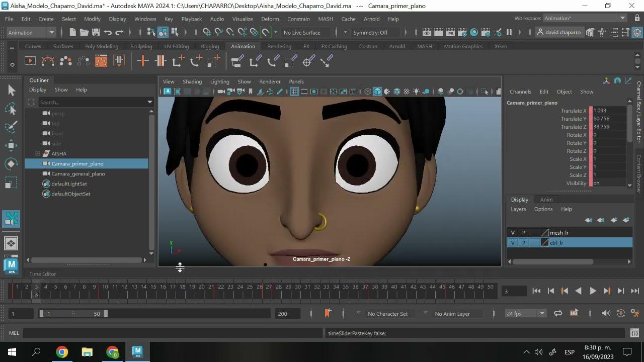Toggle the viewport Film Gate display
This screenshot has height=362, width=644.
pos(304,92)
